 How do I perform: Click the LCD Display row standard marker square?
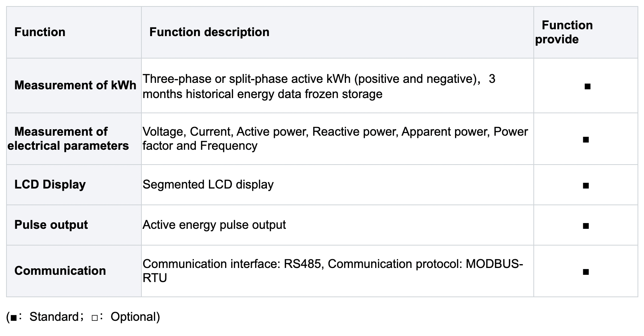pos(586,186)
